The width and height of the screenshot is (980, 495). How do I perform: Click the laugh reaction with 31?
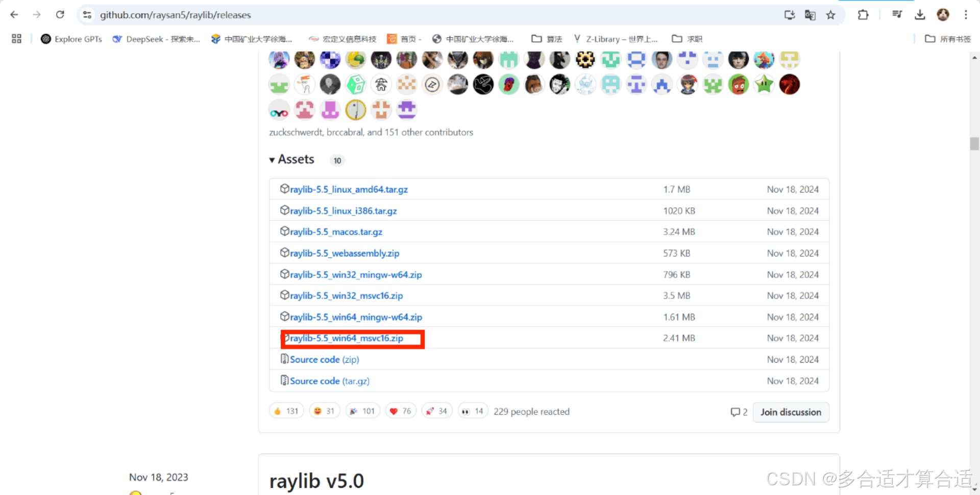point(325,411)
